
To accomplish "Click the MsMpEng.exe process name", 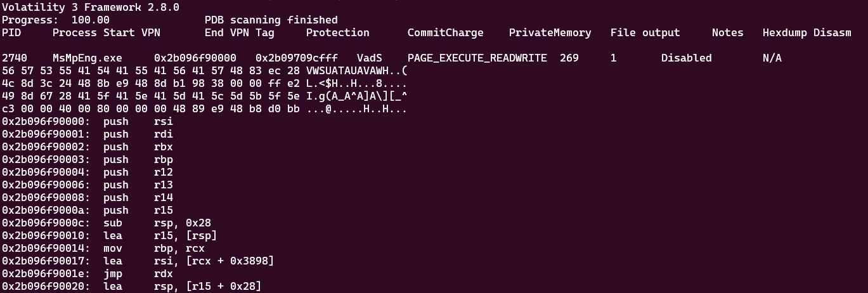I will pyautogui.click(x=81, y=58).
